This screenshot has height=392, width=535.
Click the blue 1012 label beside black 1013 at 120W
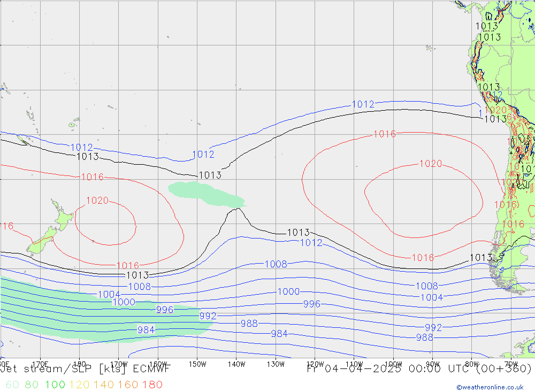(311, 243)
